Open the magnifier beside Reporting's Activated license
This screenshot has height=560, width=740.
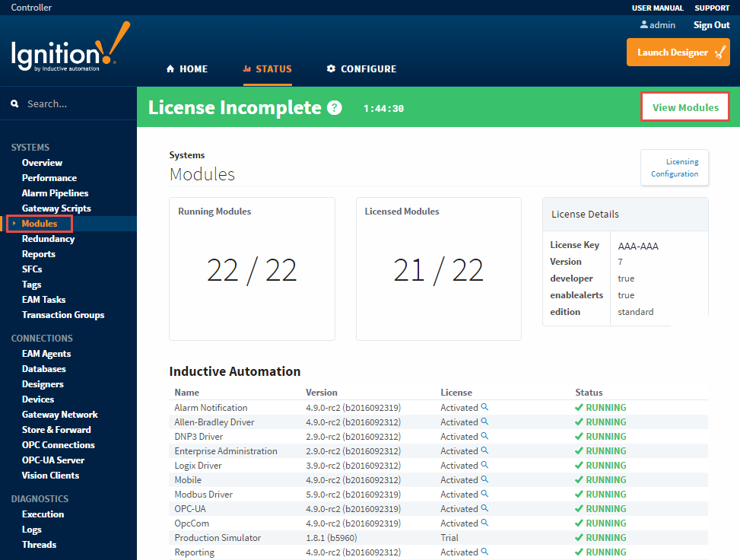point(485,552)
